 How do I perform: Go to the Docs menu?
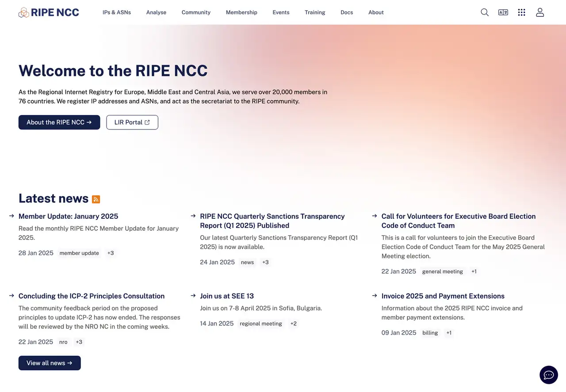coord(347,12)
